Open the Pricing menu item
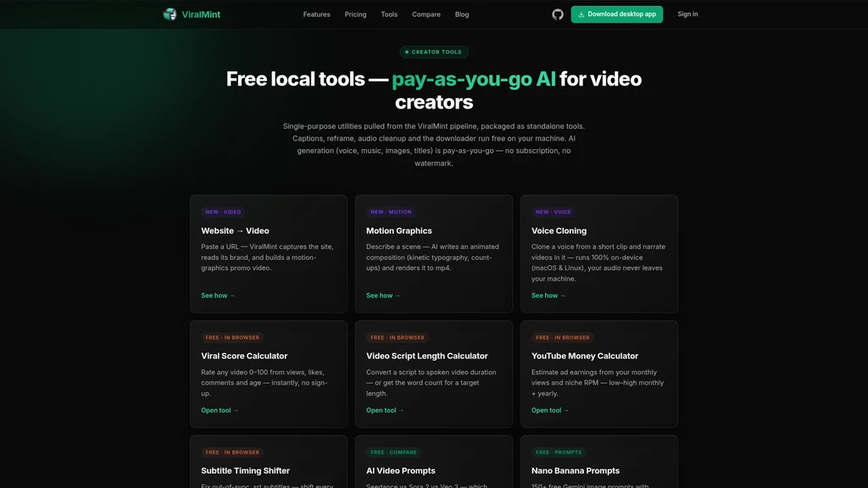Screen dimensions: 868x488 coord(355,14)
